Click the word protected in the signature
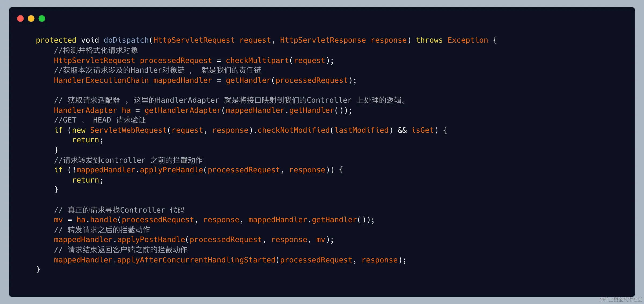 56,40
